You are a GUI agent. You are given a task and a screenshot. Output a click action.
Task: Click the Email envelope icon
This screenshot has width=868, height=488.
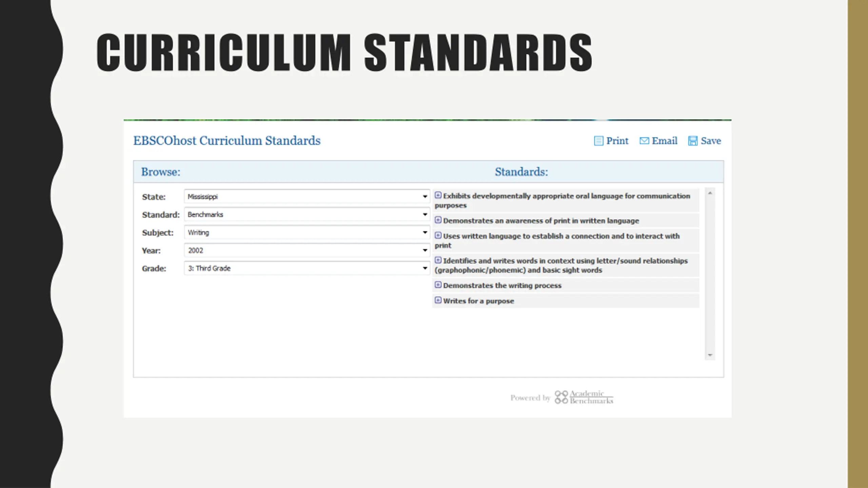coord(644,141)
